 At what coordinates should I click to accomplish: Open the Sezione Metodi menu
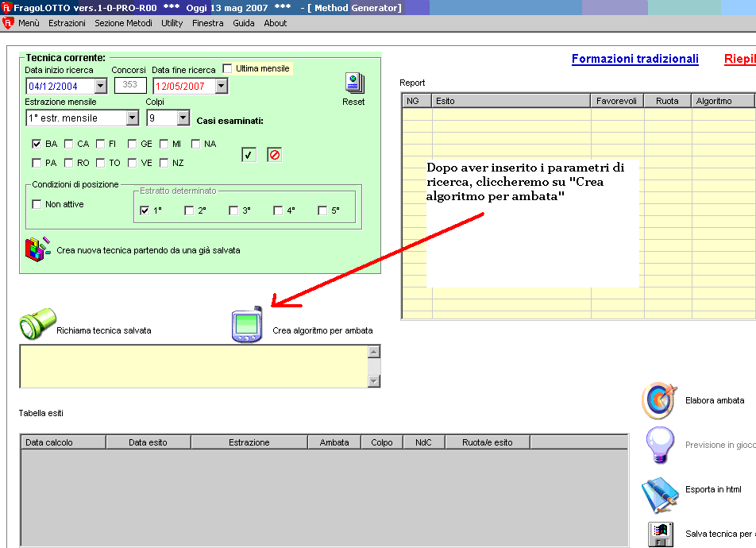point(123,23)
